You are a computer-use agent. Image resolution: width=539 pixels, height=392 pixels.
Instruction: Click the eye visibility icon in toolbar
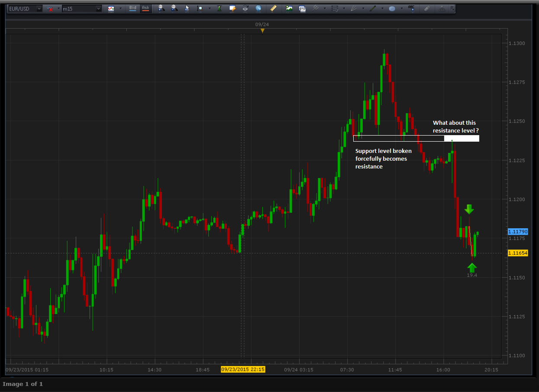245,8
